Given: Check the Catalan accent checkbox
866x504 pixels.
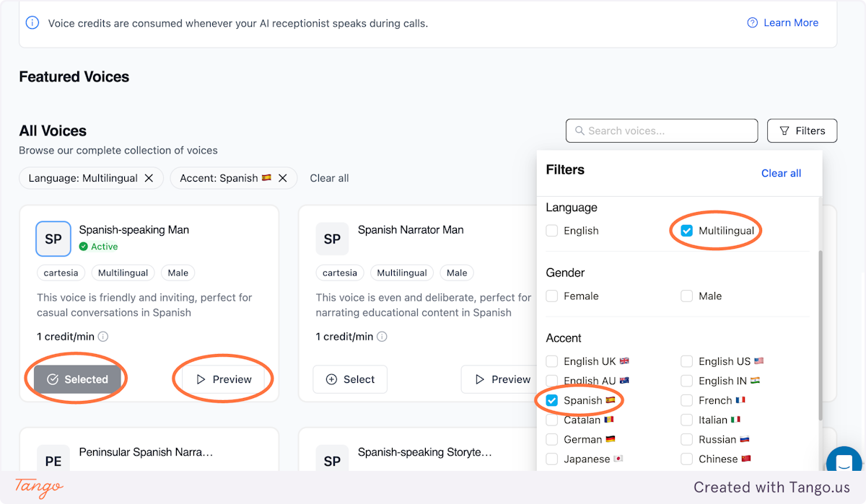Looking at the screenshot, I should pyautogui.click(x=551, y=420).
